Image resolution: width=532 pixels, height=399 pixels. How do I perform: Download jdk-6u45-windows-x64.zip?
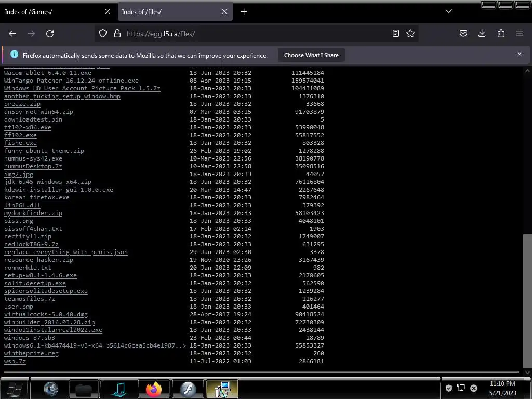click(47, 182)
